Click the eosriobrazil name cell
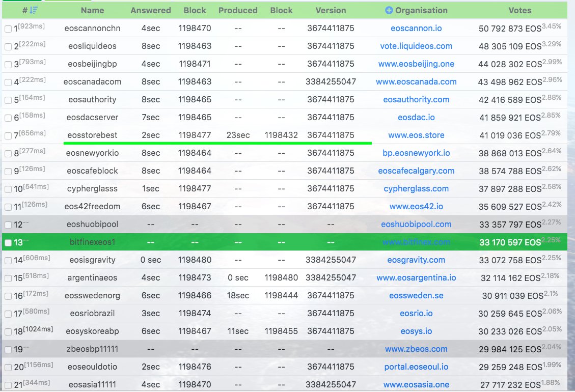 (x=92, y=313)
